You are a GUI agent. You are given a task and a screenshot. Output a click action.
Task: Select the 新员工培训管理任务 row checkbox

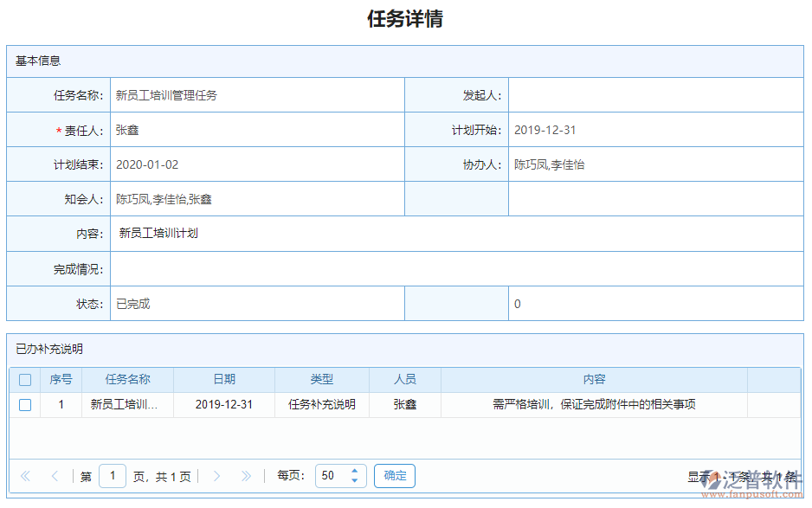tap(25, 404)
